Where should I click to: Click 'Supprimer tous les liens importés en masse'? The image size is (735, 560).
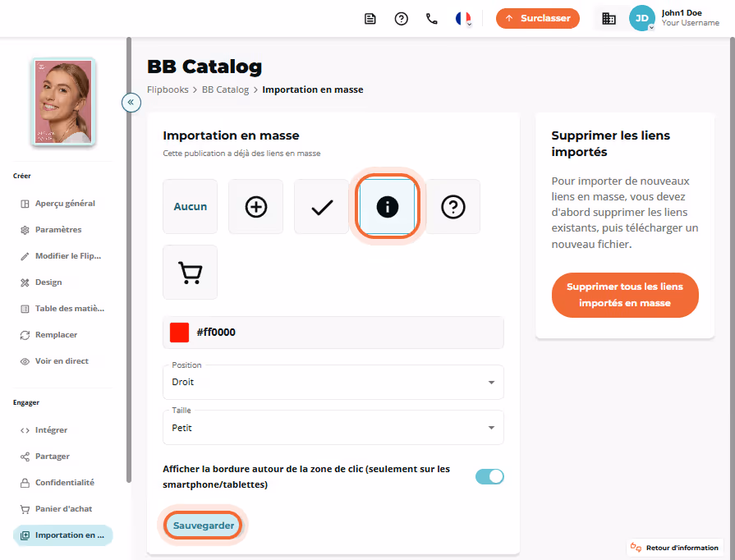click(x=625, y=296)
